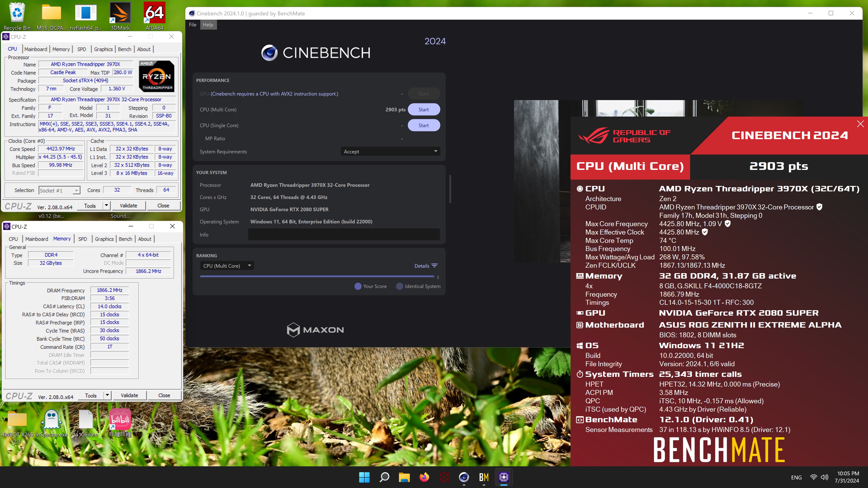Viewport: 868px width, 488px height.
Task: Toggle the Your Score legend marker
Action: point(358,286)
